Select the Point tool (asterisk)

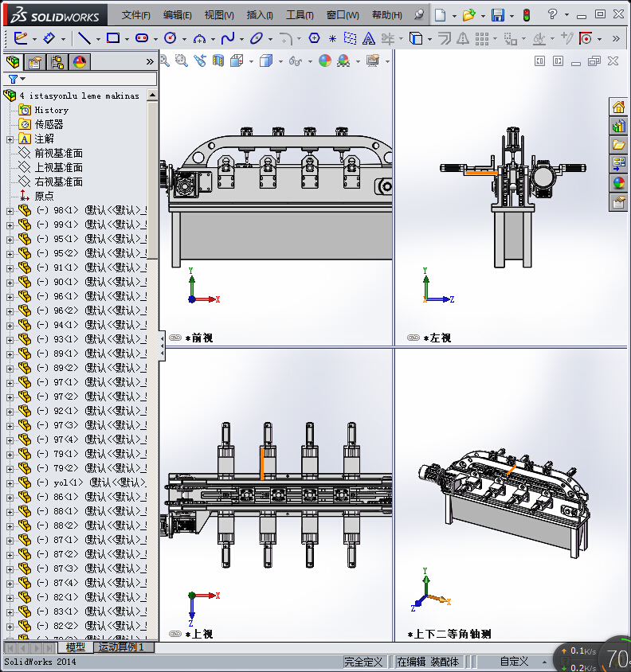(x=332, y=38)
